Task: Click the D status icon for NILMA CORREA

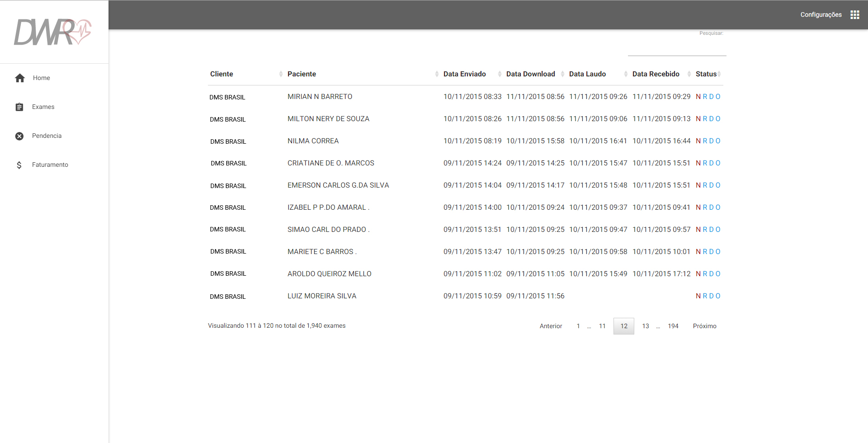Action: click(x=712, y=141)
